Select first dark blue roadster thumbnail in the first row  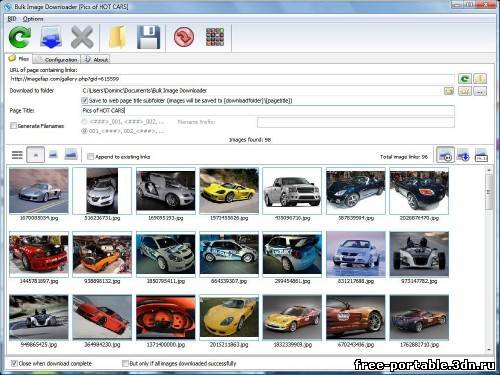[x=356, y=191]
